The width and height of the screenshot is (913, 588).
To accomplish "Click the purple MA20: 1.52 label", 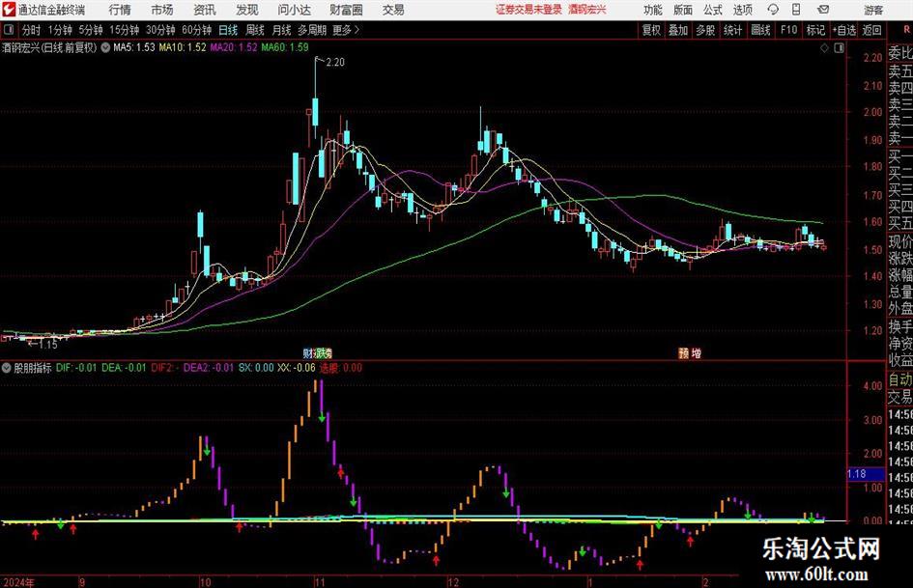I will (234, 47).
